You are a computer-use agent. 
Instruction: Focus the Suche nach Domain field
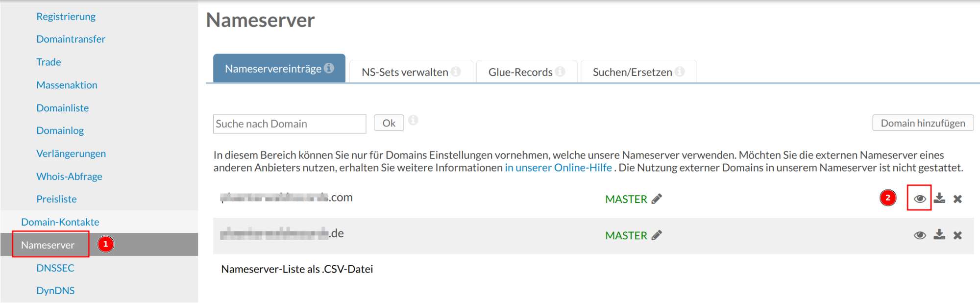coord(290,124)
